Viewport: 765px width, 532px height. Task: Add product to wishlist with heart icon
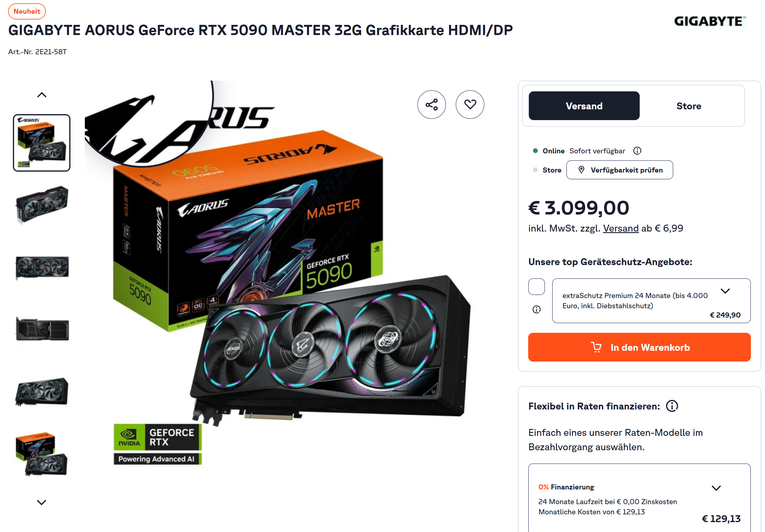[470, 105]
